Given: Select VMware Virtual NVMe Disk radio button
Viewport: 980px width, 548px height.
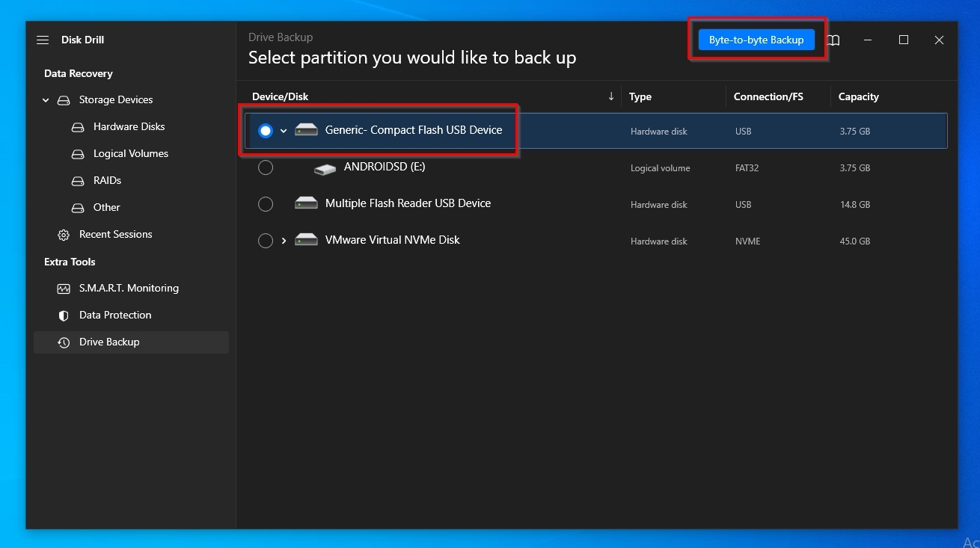Looking at the screenshot, I should (x=266, y=241).
